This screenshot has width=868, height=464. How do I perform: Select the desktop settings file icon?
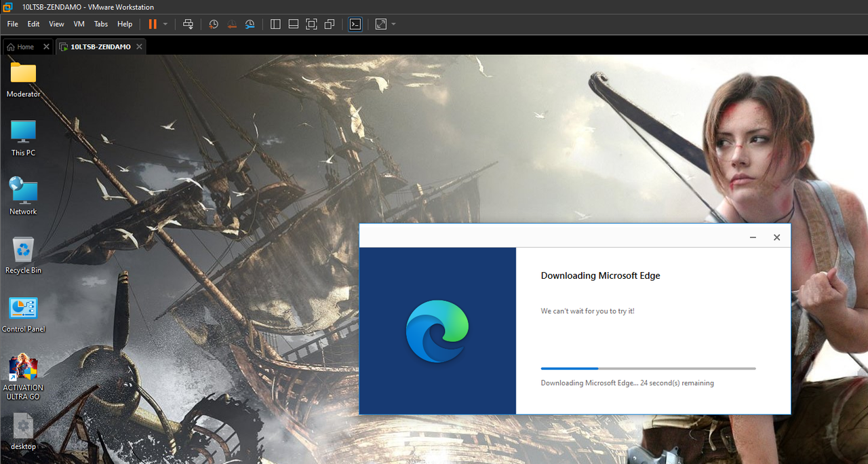(23, 431)
